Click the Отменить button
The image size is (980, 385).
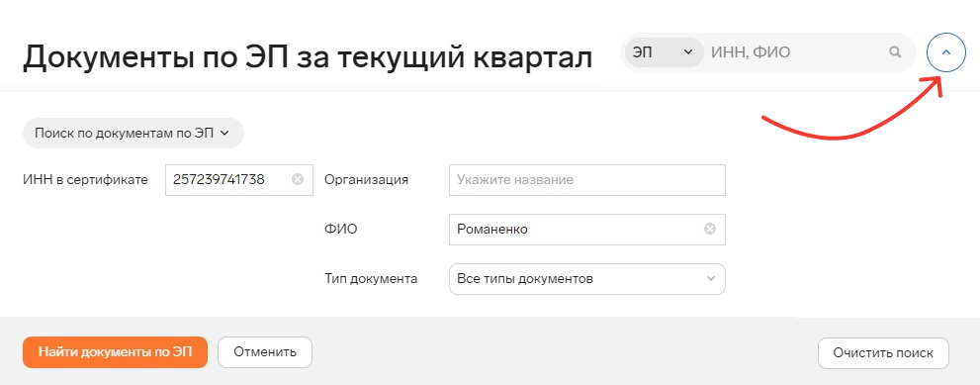[265, 352]
